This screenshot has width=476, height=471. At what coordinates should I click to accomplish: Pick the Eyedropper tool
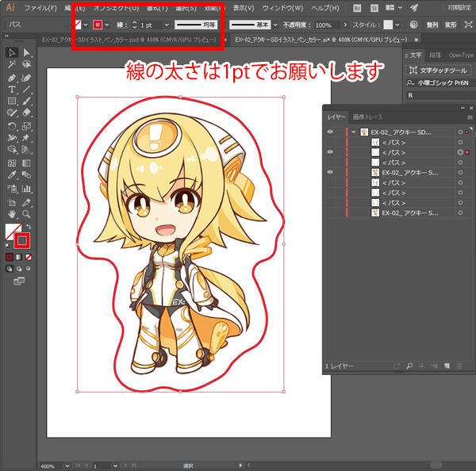click(12, 175)
